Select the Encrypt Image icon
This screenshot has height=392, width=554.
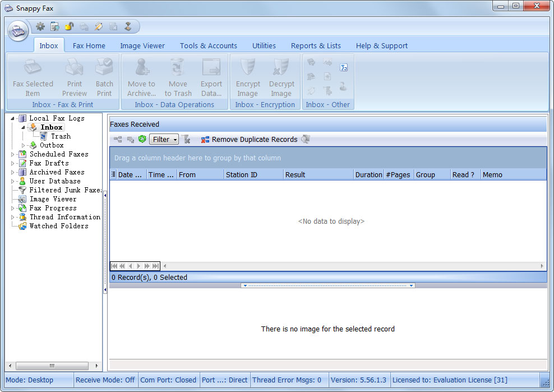click(x=247, y=67)
